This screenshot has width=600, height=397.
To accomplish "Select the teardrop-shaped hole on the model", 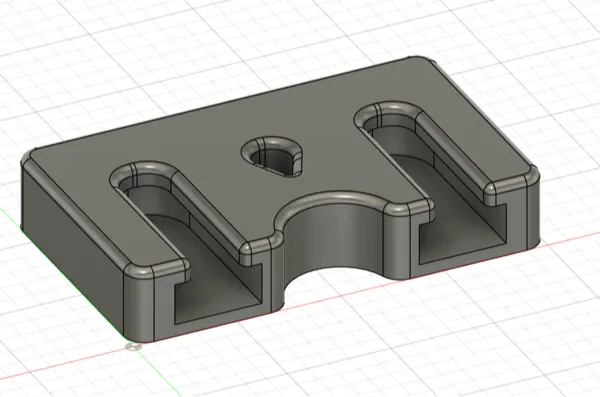I will (271, 157).
